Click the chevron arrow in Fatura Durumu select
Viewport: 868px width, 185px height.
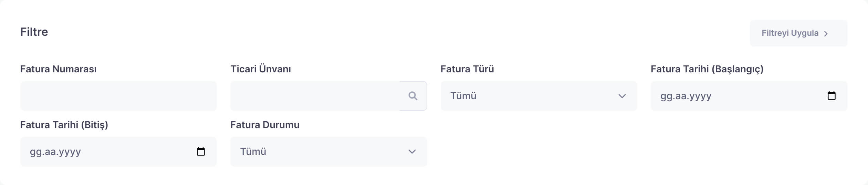click(412, 152)
